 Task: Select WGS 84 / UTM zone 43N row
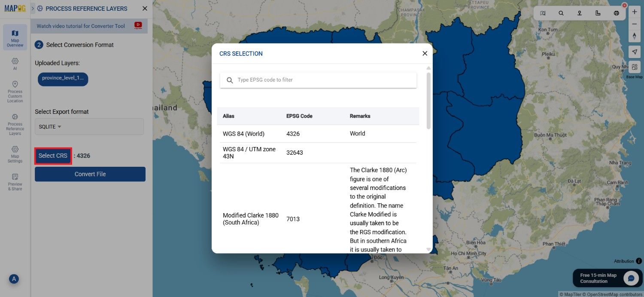tap(318, 153)
